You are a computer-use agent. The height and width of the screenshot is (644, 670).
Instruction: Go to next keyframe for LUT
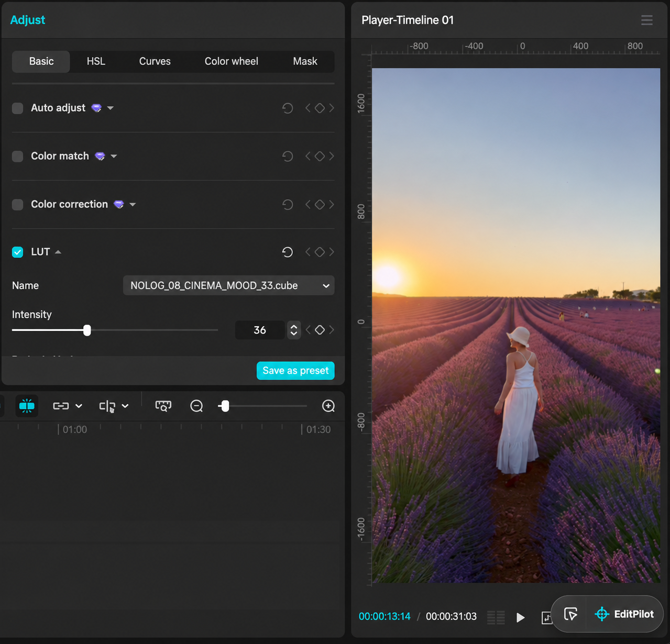(x=331, y=252)
